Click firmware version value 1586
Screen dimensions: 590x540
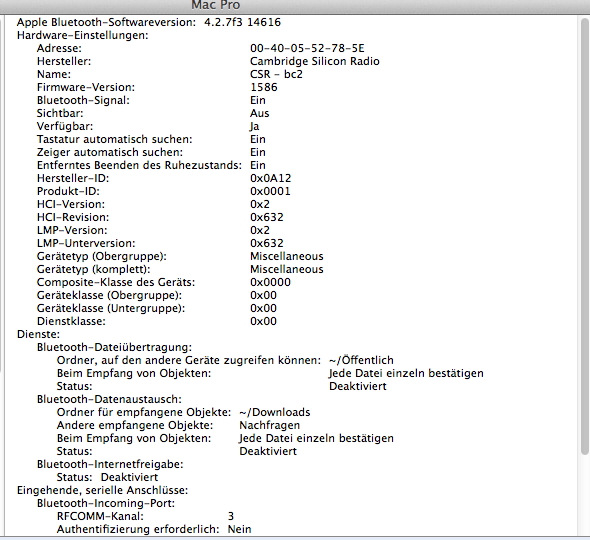pos(264,87)
